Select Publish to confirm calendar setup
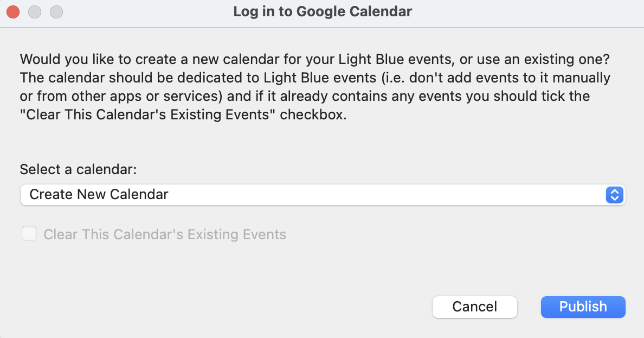This screenshot has width=644, height=338. (583, 307)
